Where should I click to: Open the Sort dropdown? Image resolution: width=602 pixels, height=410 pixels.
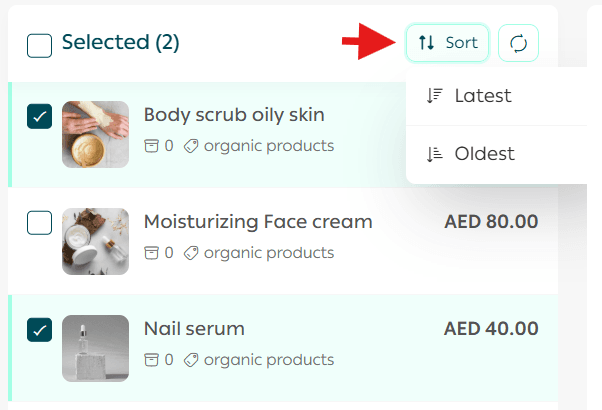click(447, 43)
